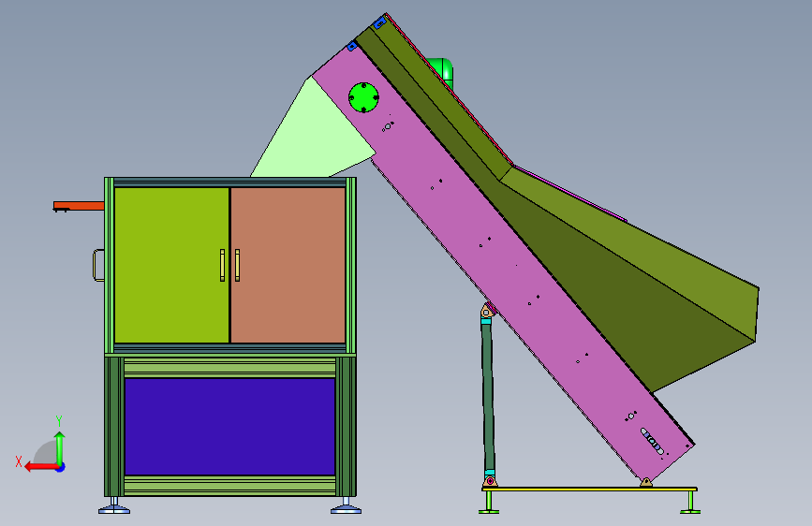Select the right leg of yellow base

click(x=690, y=503)
